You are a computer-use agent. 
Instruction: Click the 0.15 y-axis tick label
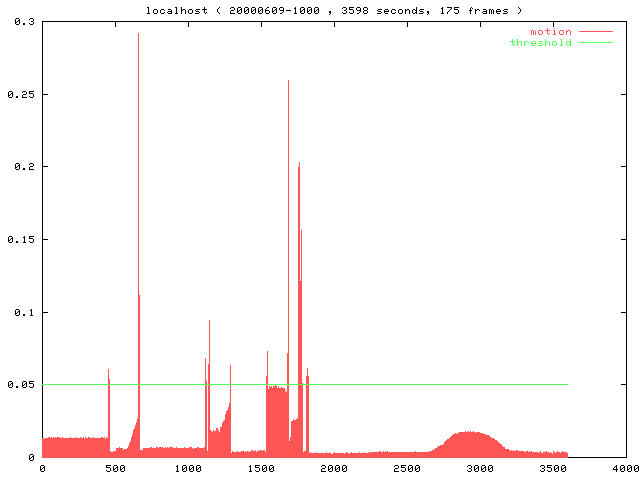tap(20, 239)
